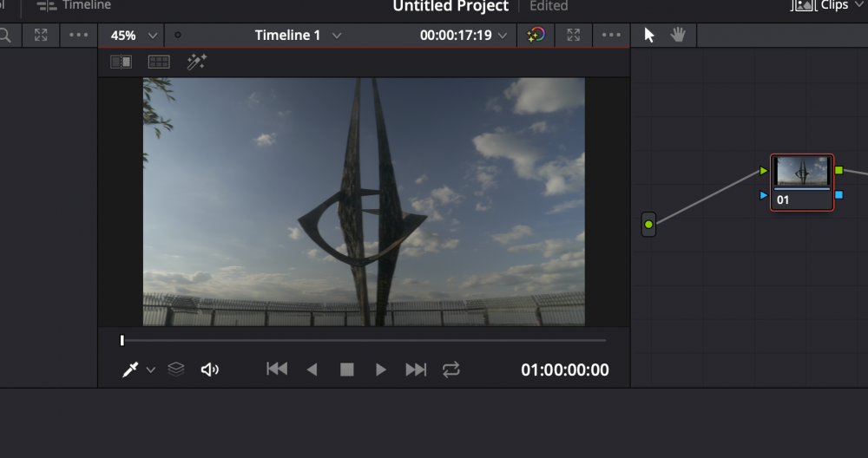Open the Timeline panel tab
The width and height of the screenshot is (868, 458).
[75, 5]
